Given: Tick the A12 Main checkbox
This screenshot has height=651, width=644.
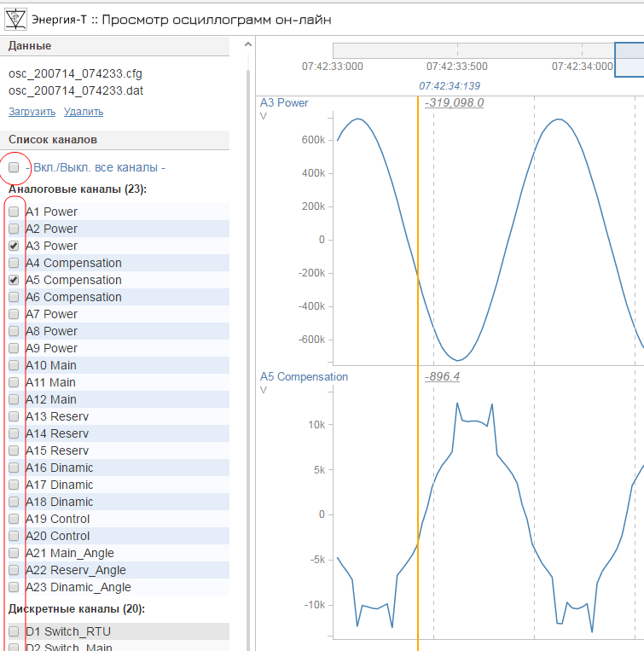Looking at the screenshot, I should (14, 399).
